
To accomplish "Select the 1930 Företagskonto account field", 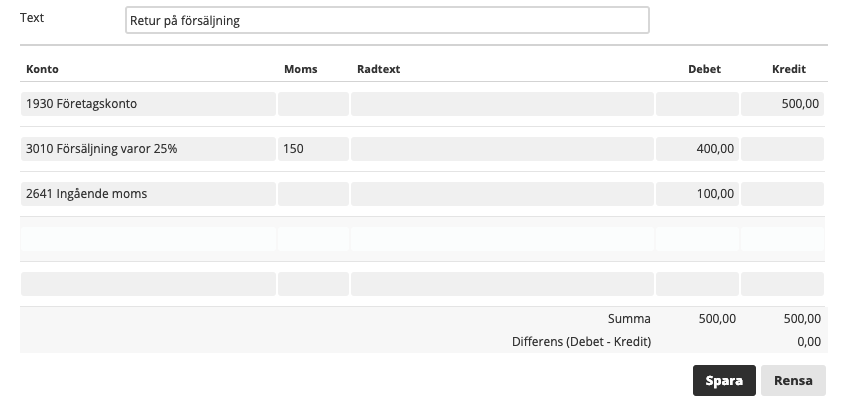I will (148, 104).
